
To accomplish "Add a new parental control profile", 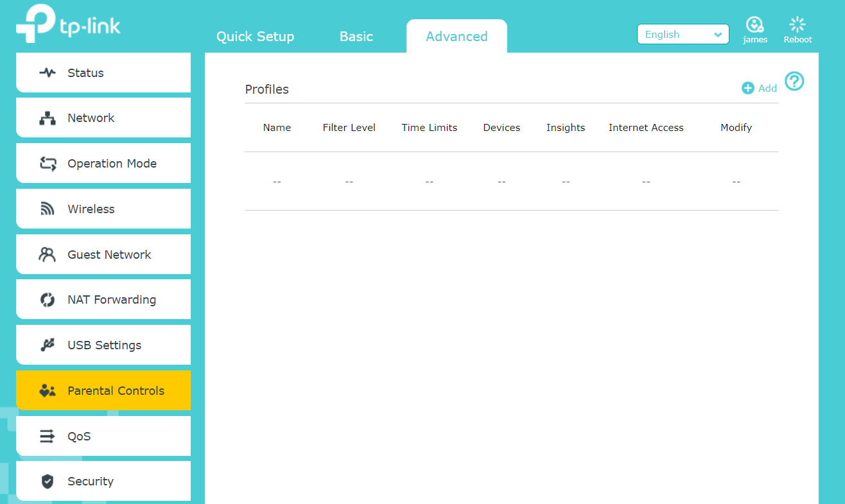I will click(760, 89).
